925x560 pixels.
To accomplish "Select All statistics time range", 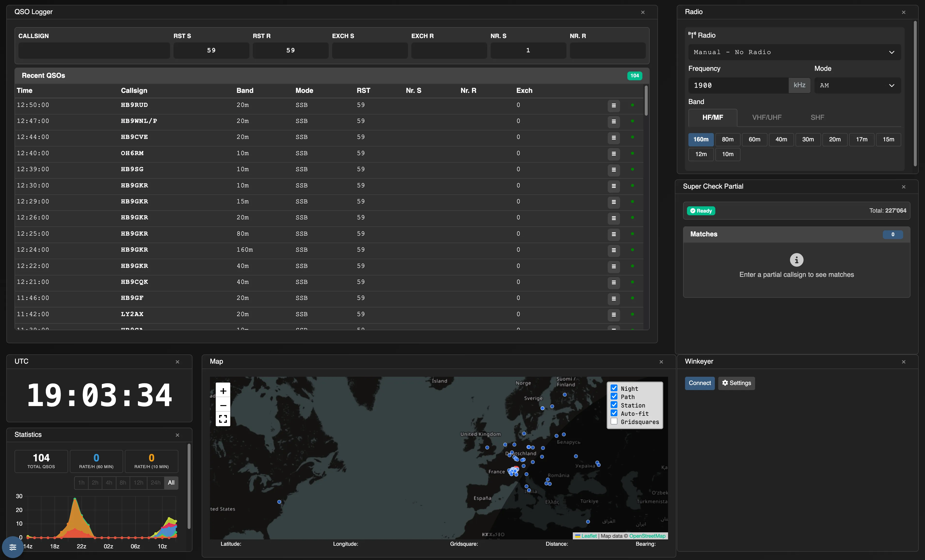I will [x=171, y=483].
